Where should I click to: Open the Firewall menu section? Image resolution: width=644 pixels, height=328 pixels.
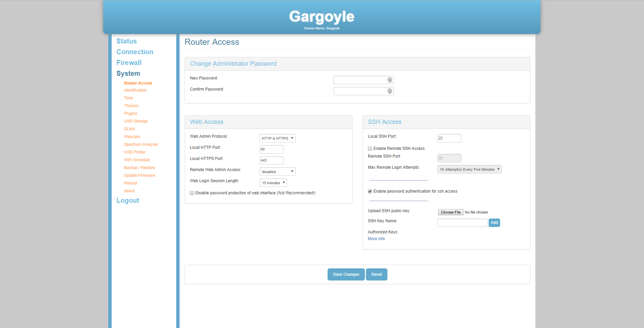click(129, 63)
